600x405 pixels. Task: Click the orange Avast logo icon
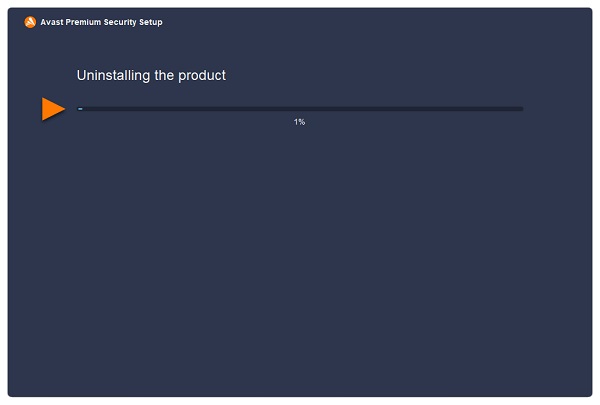(x=30, y=22)
